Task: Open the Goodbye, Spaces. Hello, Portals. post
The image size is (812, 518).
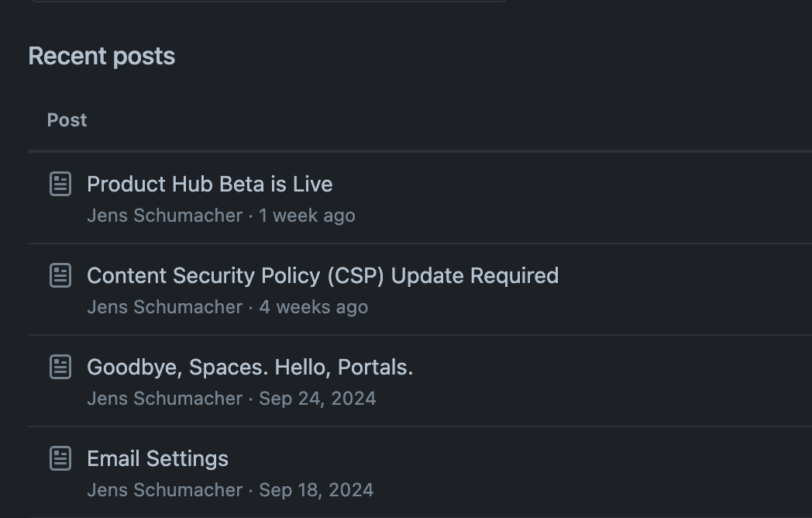Action: 249,367
